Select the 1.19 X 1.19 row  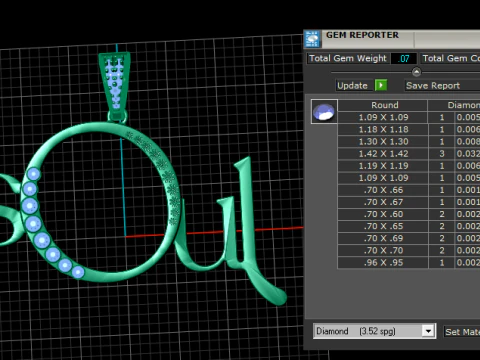[x=409, y=166]
